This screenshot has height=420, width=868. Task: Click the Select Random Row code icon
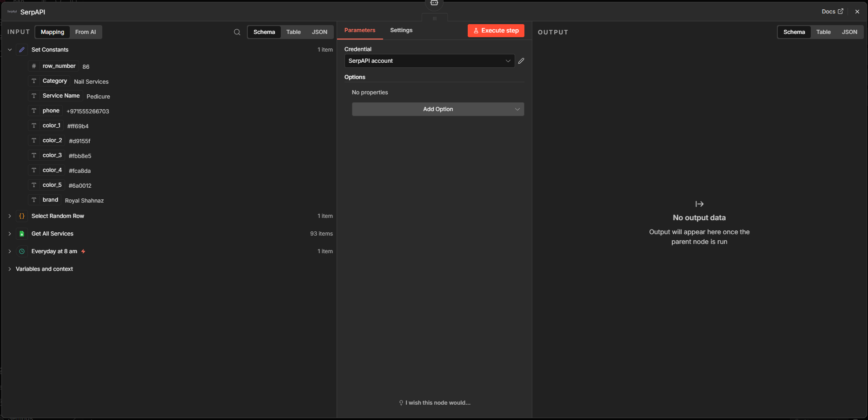(22, 216)
